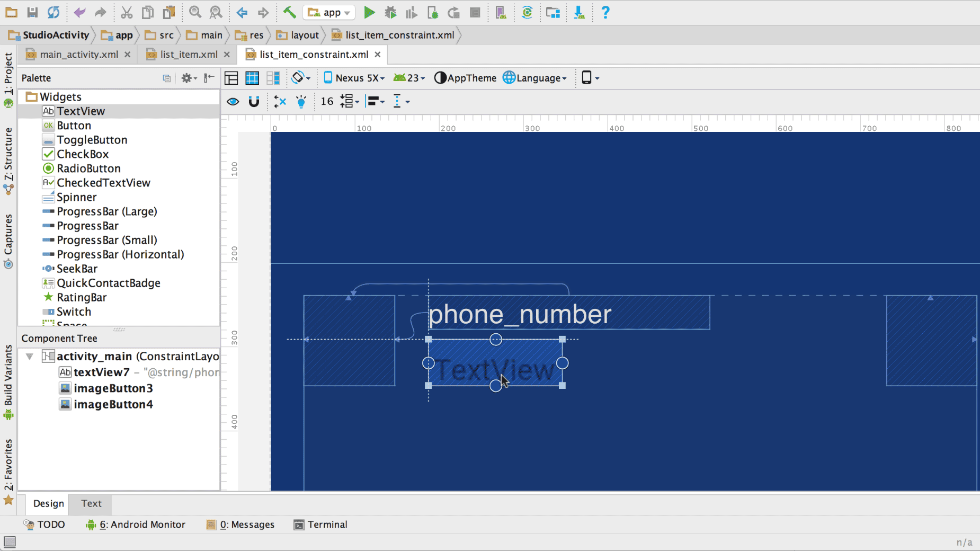
Task: Collapse the activity_main tree node
Action: [30, 357]
